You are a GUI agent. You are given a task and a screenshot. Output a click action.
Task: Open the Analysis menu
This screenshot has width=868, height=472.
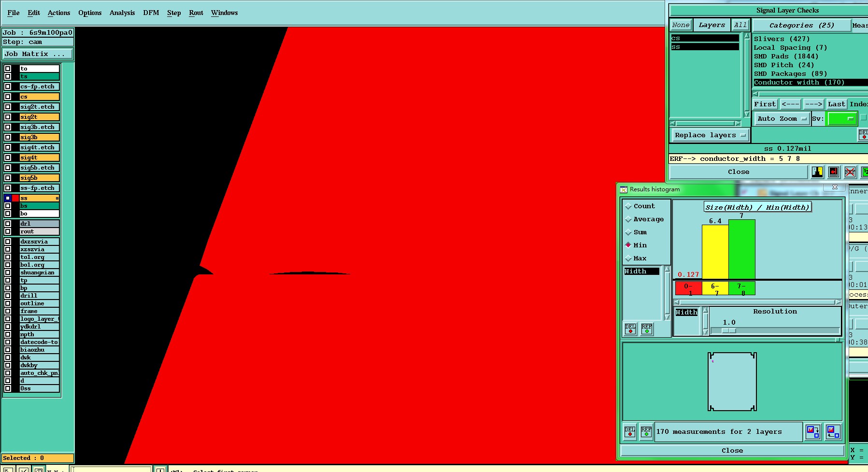pyautogui.click(x=122, y=13)
